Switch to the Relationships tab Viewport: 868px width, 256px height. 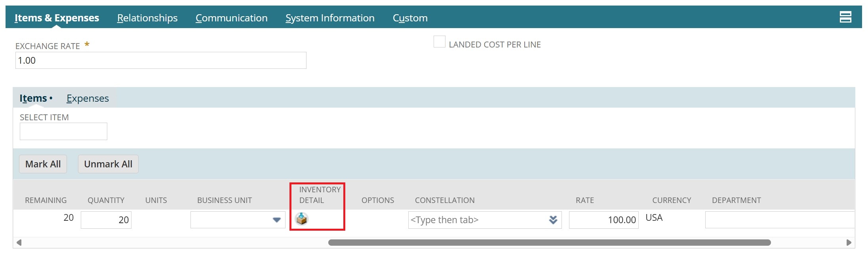tap(147, 18)
